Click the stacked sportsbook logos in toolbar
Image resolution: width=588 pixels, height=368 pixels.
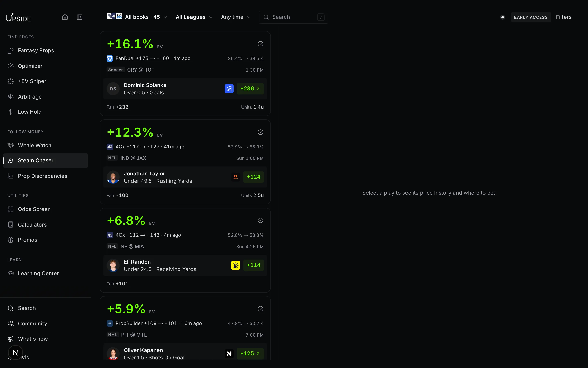pyautogui.click(x=115, y=16)
